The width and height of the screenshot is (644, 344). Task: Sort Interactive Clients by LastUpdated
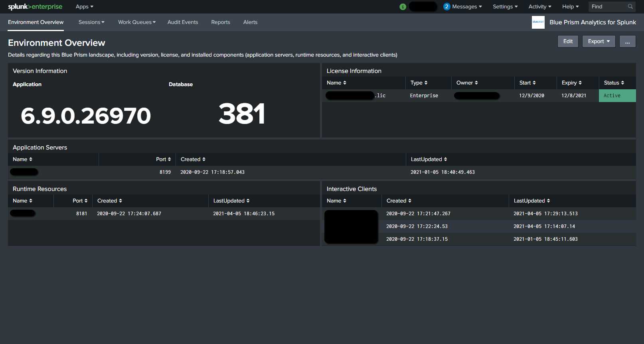point(532,201)
